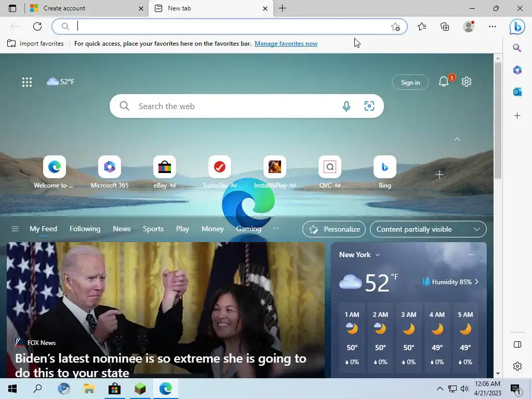532x399 pixels.
Task: Open the feed hamburger menu
Action: pyautogui.click(x=15, y=229)
